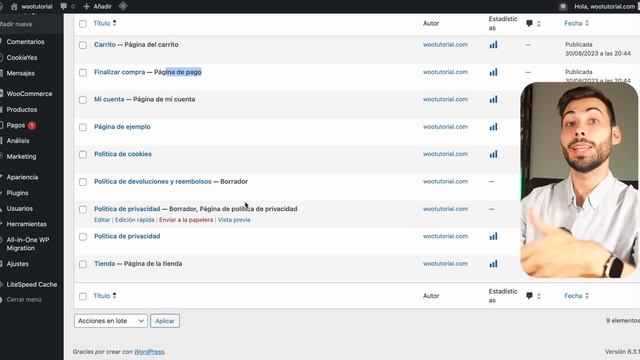Screen dimensions: 640x360
Task: Open LiteSpeed Cache in the sidebar
Action: coord(31,284)
